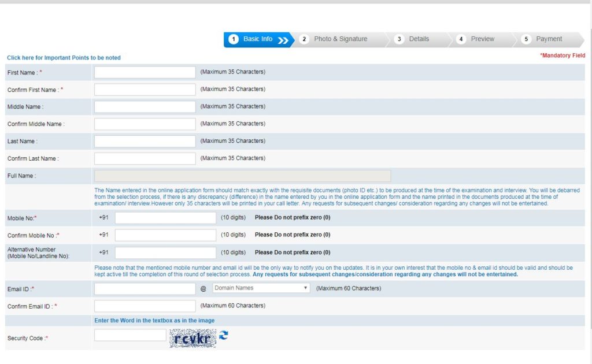Click the Email ID text field
This screenshot has height=364, width=592.
[x=145, y=288]
